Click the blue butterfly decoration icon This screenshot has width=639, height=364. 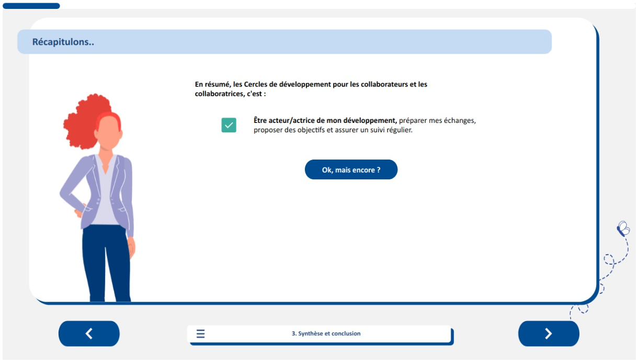tap(623, 228)
